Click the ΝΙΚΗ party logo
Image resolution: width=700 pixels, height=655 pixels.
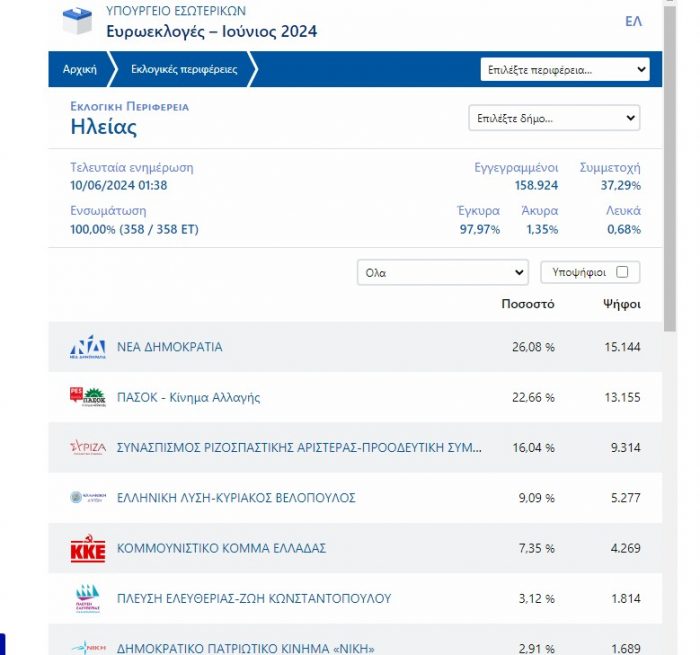[87, 648]
